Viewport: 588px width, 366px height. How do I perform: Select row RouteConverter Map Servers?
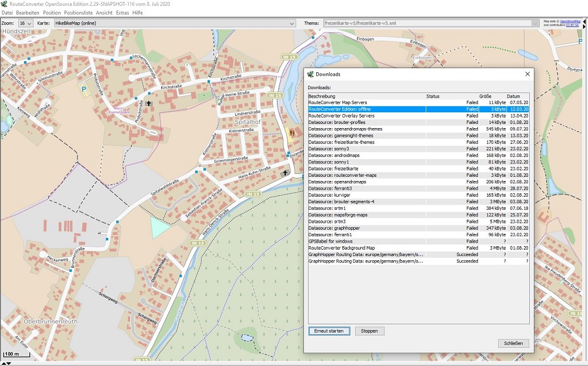[x=419, y=103]
